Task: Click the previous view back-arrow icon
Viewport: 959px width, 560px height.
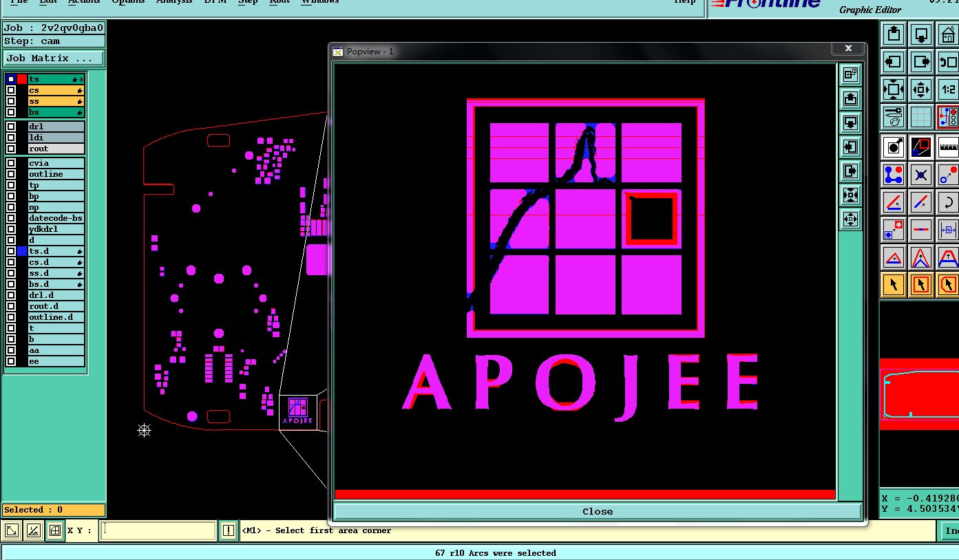Action: tap(948, 61)
